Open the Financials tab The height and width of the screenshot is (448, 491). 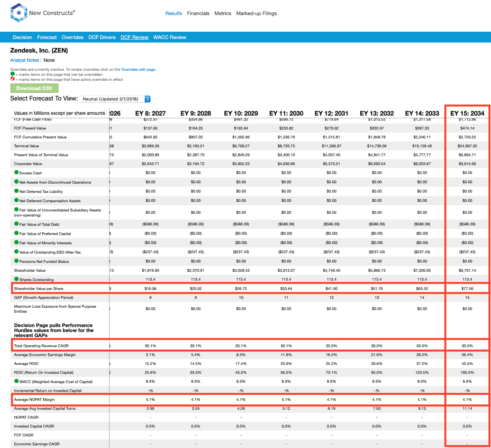tap(198, 13)
